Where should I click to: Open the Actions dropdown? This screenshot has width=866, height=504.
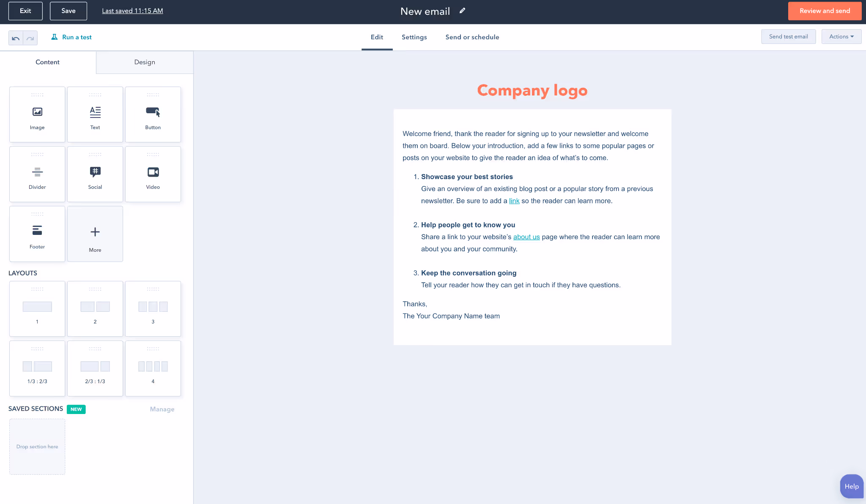841,37
